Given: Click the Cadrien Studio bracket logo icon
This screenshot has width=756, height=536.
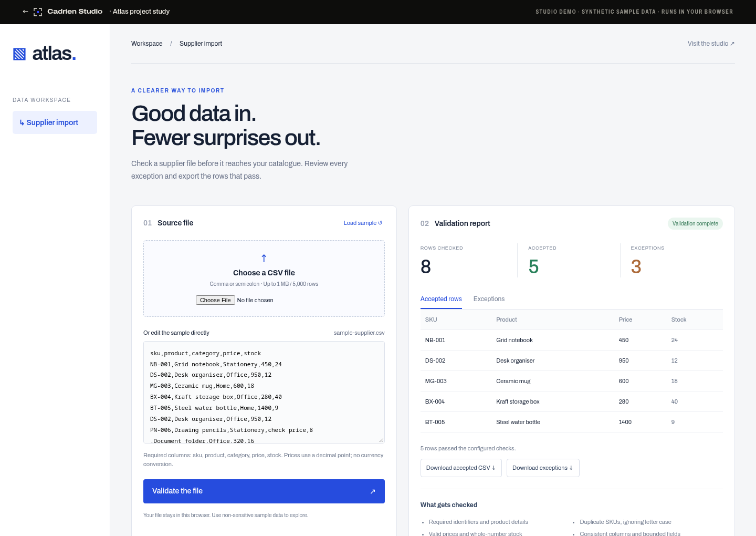Looking at the screenshot, I should click(38, 12).
